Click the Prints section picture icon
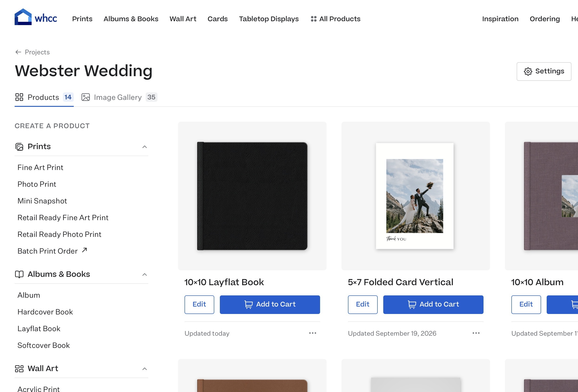This screenshot has width=578, height=392. tap(19, 147)
